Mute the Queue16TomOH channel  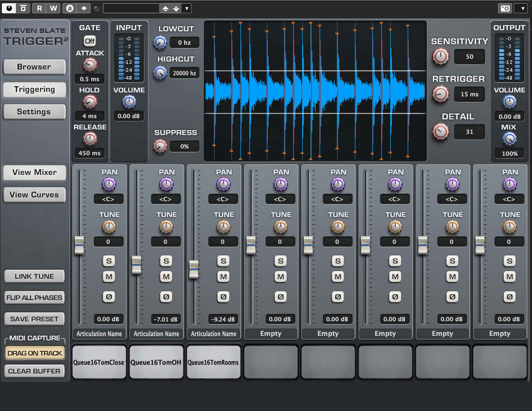(166, 277)
